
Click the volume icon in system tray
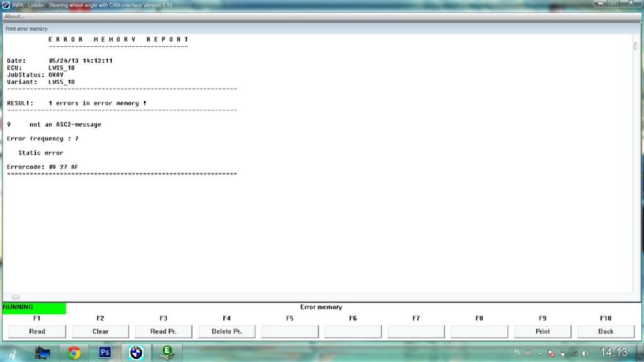[x=585, y=353]
